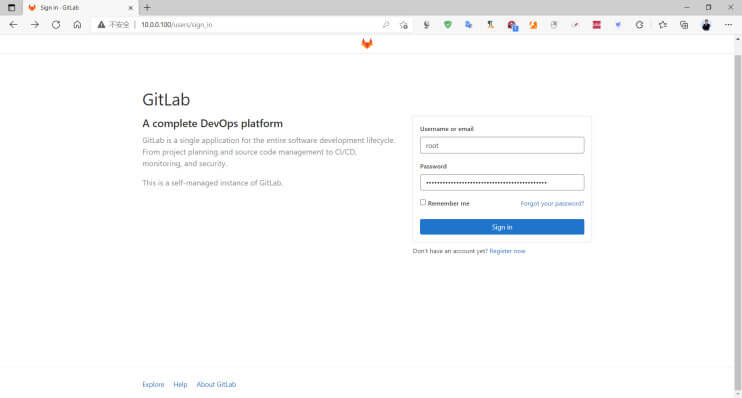Open the extension with blue badge
This screenshot has width=742, height=398.
pos(512,25)
